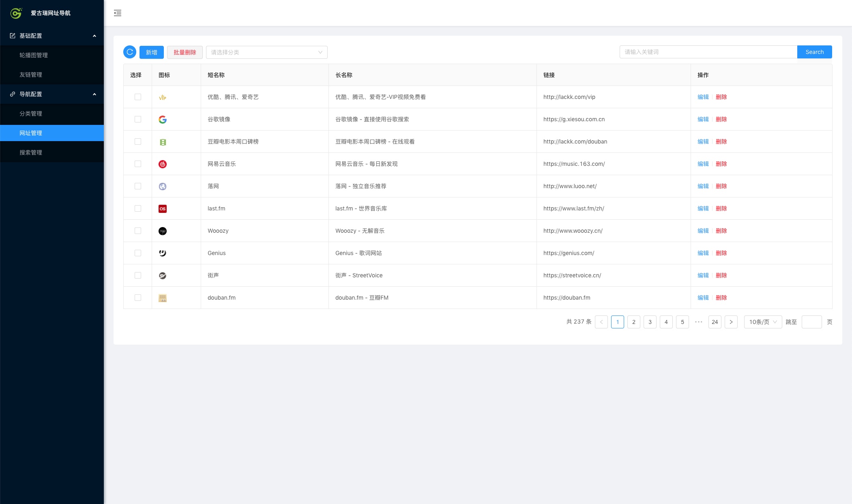
Task: Click the pagination ellipsis jump
Action: tap(699, 322)
